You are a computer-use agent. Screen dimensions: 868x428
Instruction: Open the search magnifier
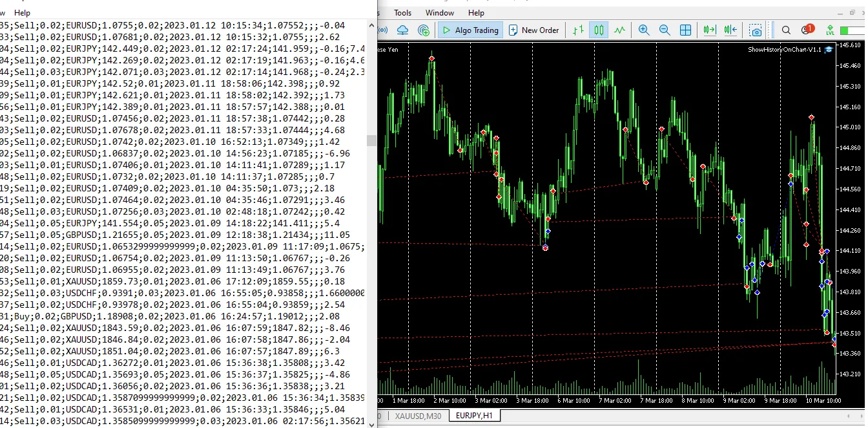click(785, 30)
